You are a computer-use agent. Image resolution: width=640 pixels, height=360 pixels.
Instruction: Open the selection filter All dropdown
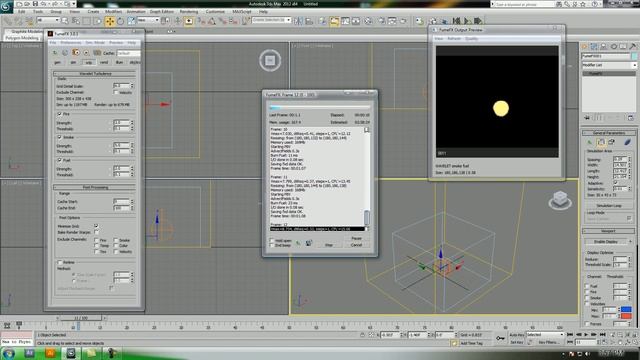(x=48, y=20)
